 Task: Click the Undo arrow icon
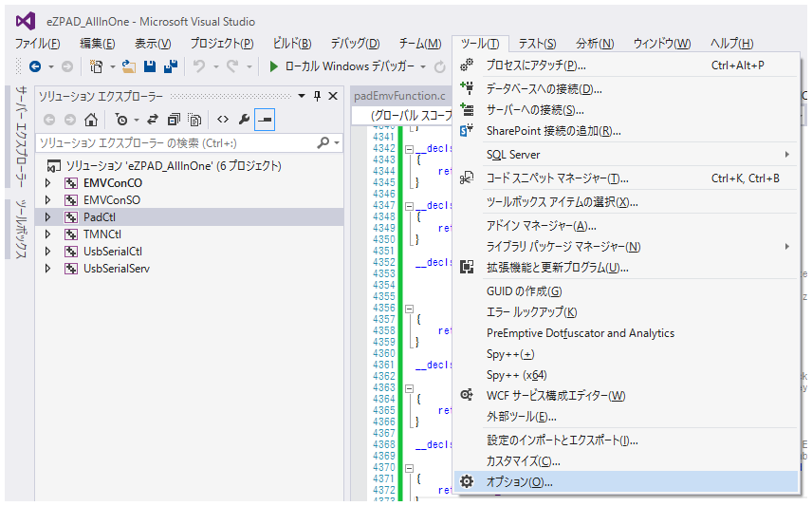(199, 66)
